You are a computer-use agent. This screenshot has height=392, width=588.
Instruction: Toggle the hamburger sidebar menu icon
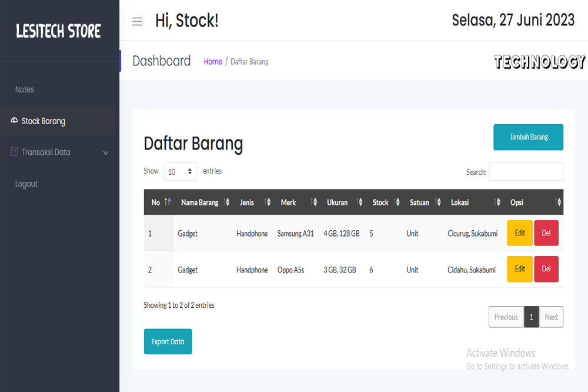click(137, 22)
